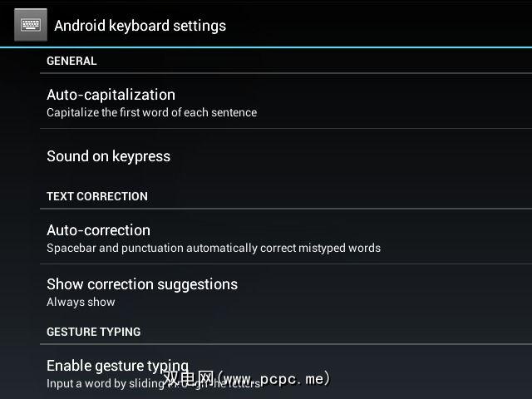Toggle the Auto-capitalization setting
Viewport: 532px width, 399px height.
286,101
